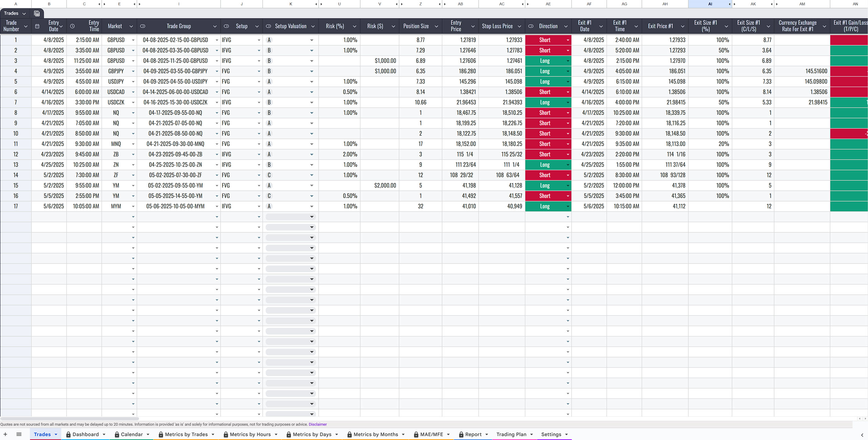Click the chip icon in Direction header
Screen dimensions: 868x440
(x=531, y=26)
